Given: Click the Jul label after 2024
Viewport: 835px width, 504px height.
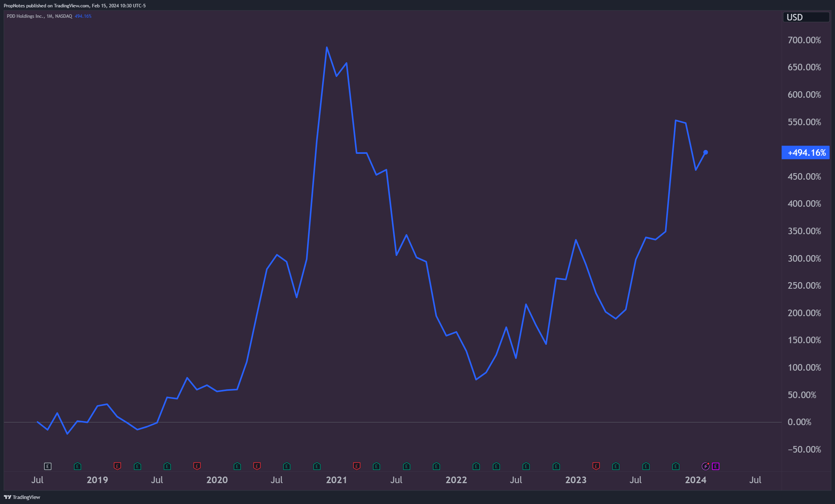Looking at the screenshot, I should (755, 480).
